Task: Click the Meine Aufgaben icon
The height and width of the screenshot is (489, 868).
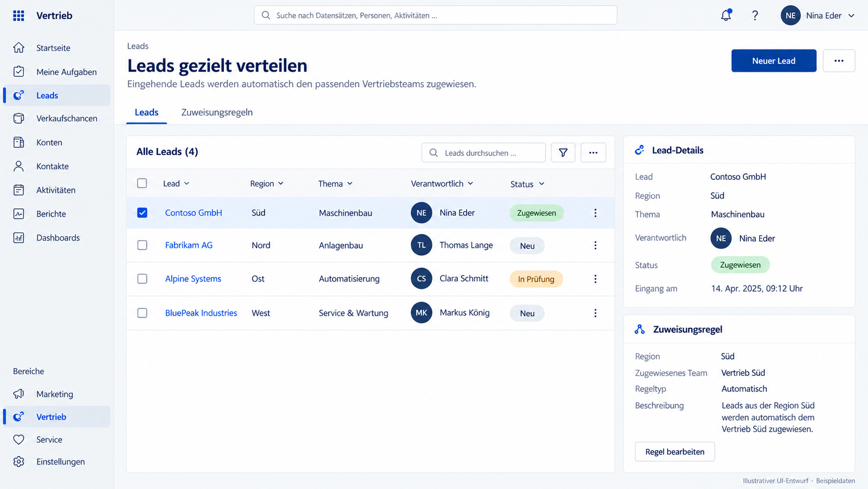Action: click(x=19, y=72)
